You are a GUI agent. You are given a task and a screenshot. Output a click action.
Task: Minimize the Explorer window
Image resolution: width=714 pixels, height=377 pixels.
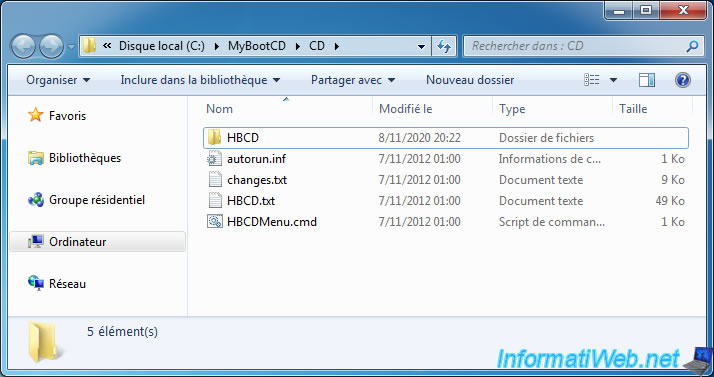click(x=619, y=10)
